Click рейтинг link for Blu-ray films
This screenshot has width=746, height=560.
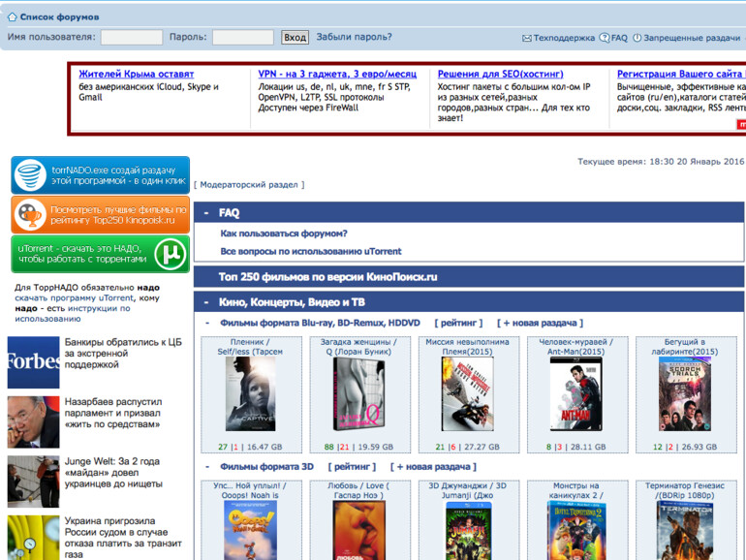[x=458, y=323]
